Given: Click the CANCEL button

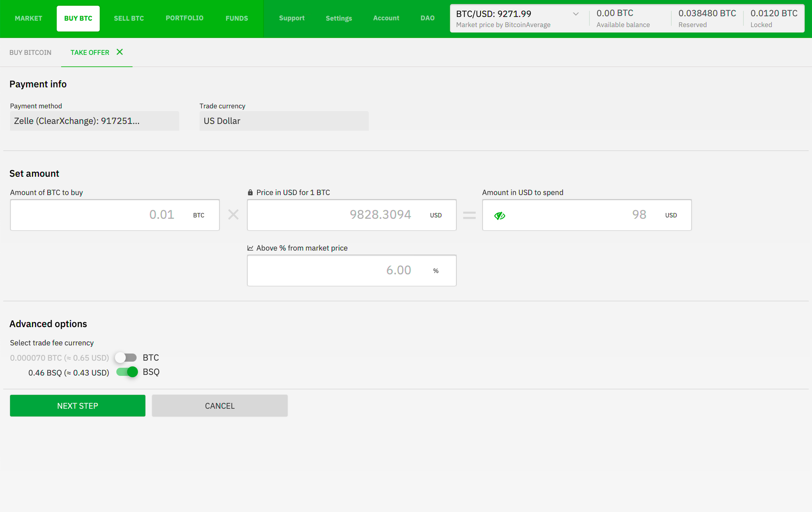Looking at the screenshot, I should click(220, 406).
